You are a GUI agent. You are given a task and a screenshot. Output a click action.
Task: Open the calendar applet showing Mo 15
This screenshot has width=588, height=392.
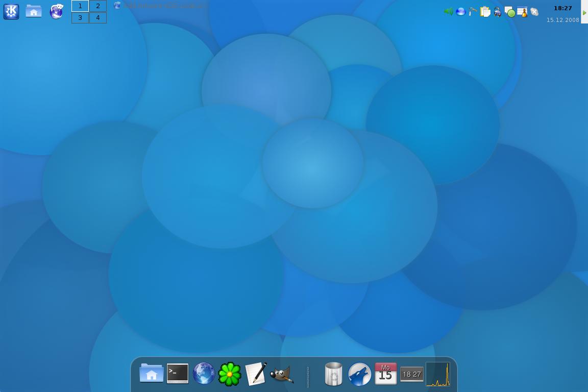point(386,374)
